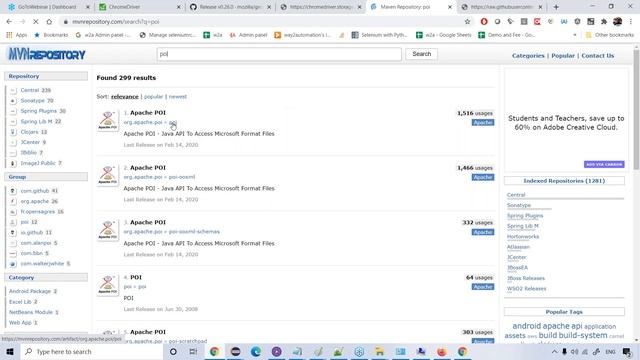
Task: Switch to the GoToWebinar Dashboard tab
Action: click(x=47, y=7)
